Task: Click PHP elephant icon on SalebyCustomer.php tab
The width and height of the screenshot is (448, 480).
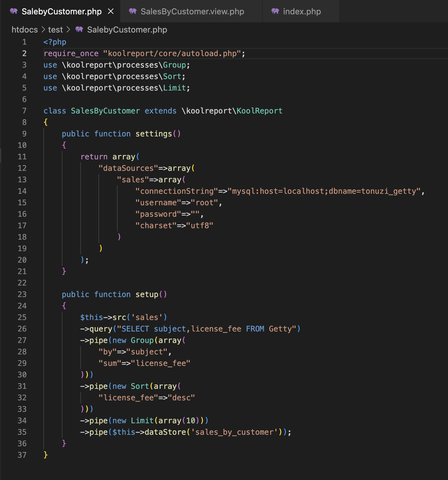Action: 14,11
